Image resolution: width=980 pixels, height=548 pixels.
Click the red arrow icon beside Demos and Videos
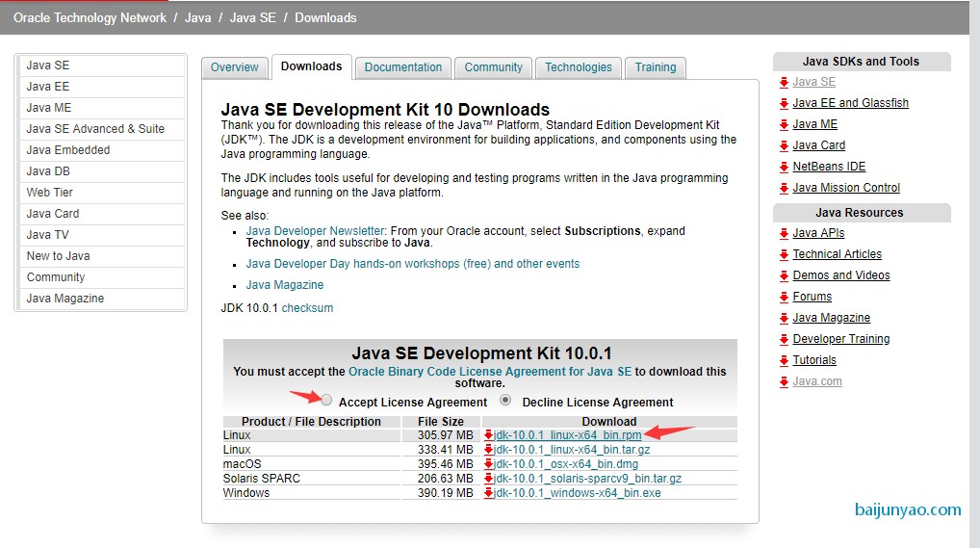[784, 275]
